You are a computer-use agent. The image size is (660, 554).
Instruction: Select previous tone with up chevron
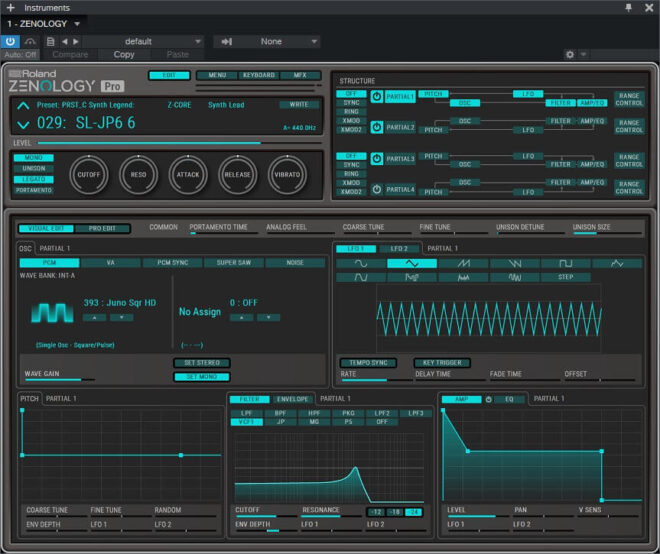pos(23,105)
